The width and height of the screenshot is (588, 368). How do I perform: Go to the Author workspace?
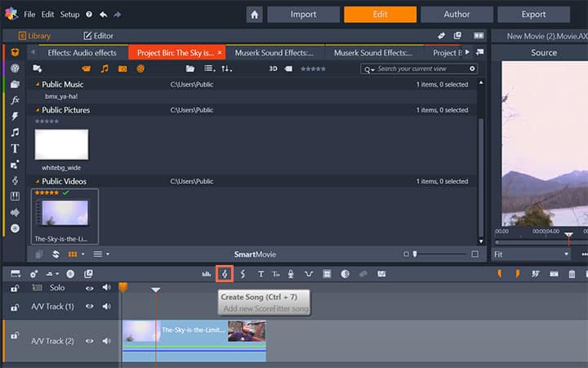457,15
